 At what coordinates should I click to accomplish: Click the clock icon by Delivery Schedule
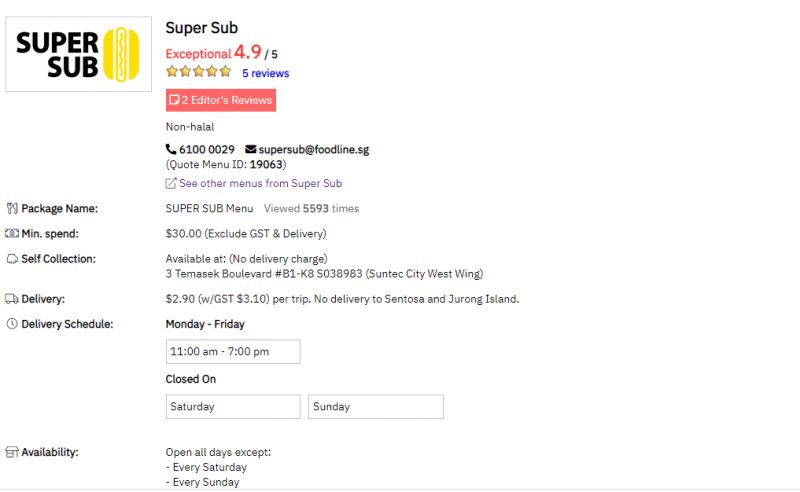(12, 324)
